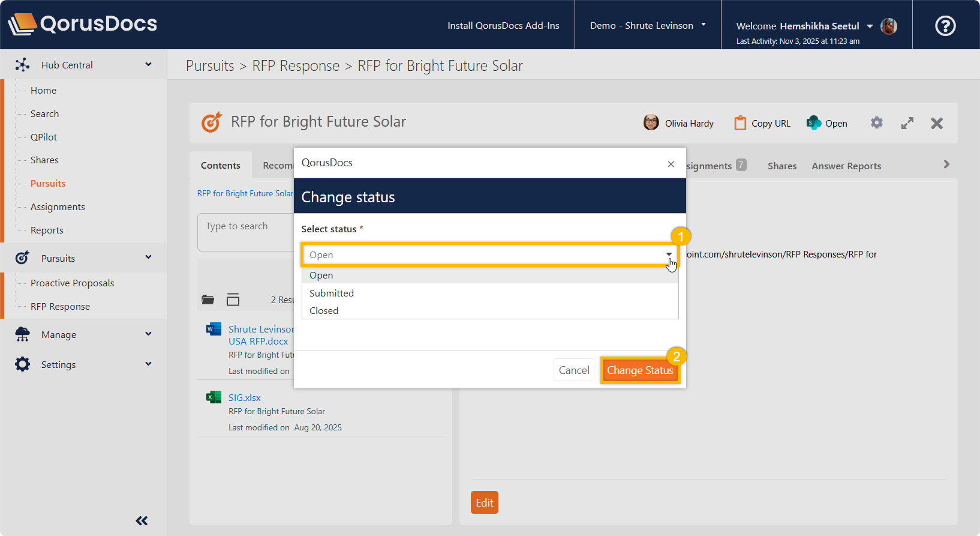
Task: Click the Word icon for Shrute Levinson RFP
Action: pos(214,329)
